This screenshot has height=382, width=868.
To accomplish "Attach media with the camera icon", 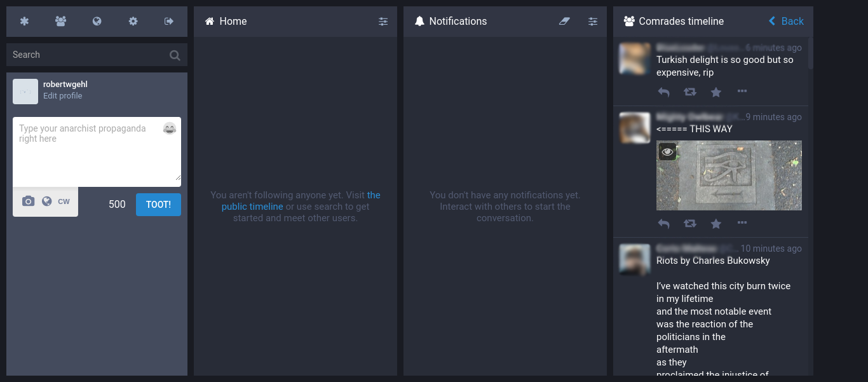I will click(x=28, y=201).
